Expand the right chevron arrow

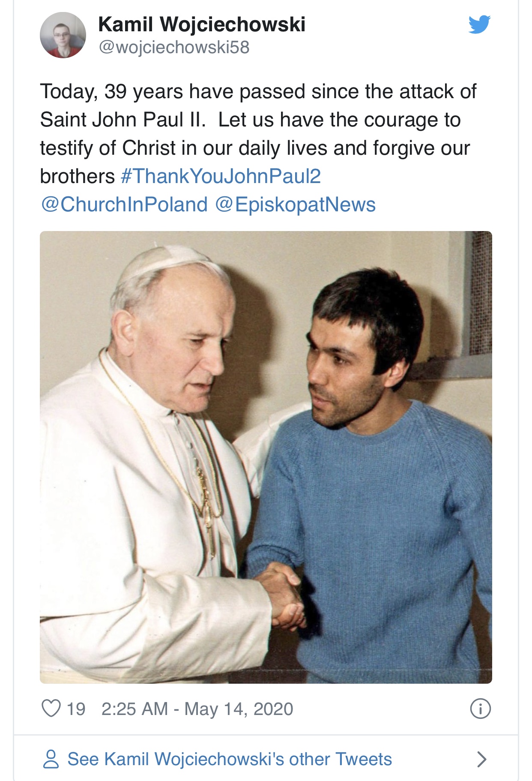(481, 759)
